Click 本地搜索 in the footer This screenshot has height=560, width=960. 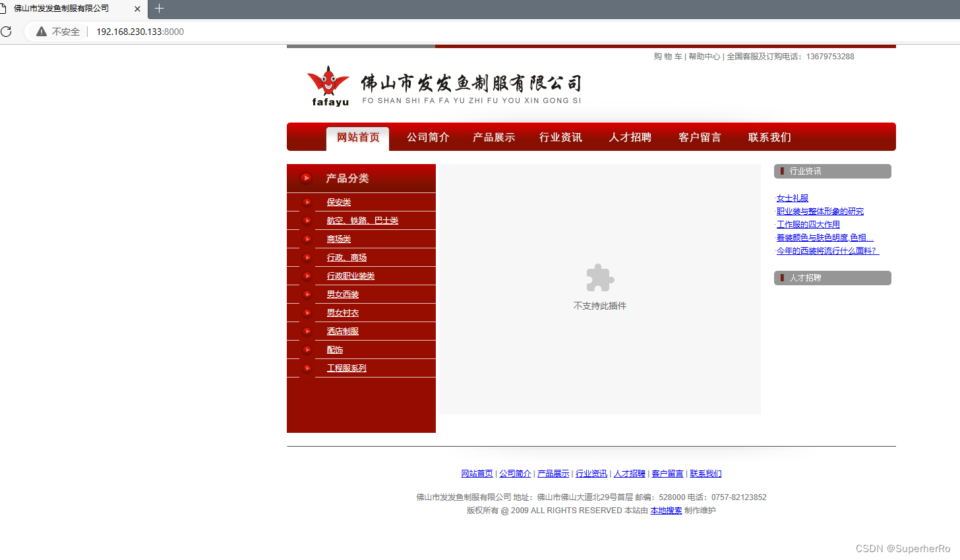click(666, 510)
